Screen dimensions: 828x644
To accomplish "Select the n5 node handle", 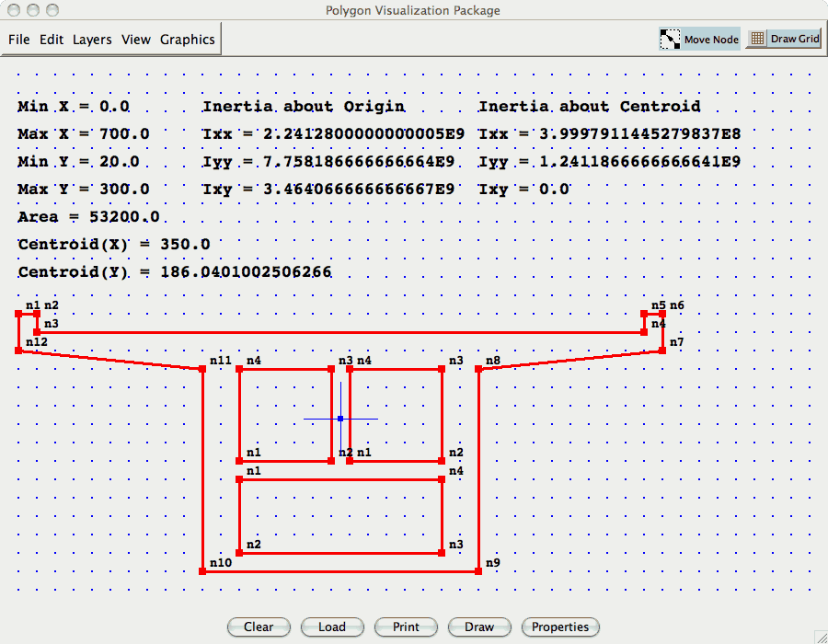I will point(644,314).
